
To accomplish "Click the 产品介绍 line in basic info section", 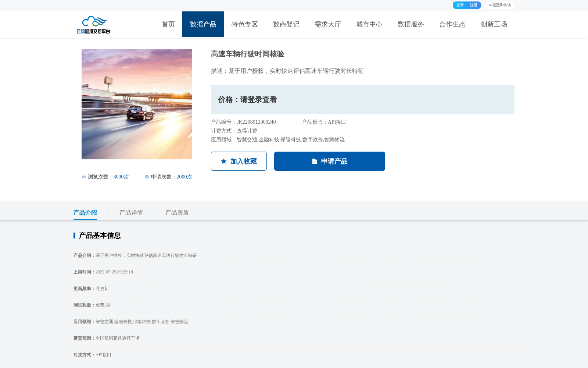I will click(x=135, y=255).
